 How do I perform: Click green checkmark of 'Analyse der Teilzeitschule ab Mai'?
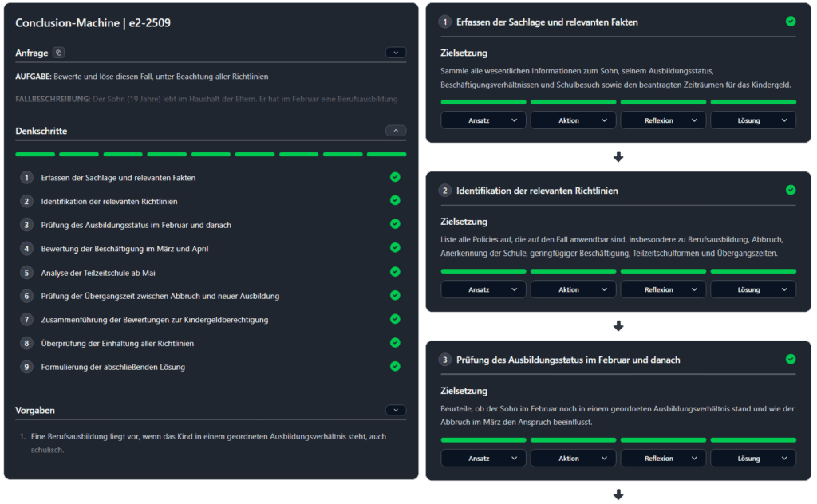(x=395, y=272)
